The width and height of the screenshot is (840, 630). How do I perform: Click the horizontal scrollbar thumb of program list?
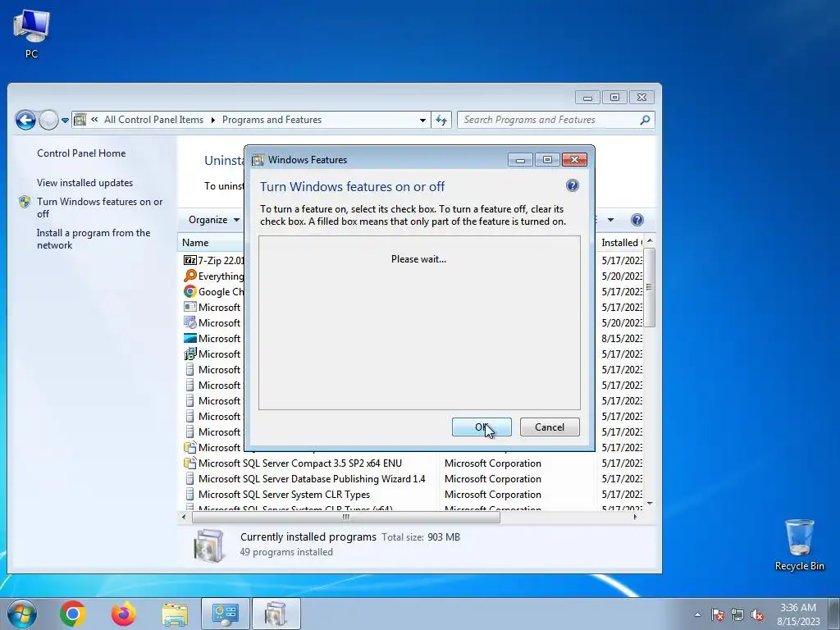[346, 517]
